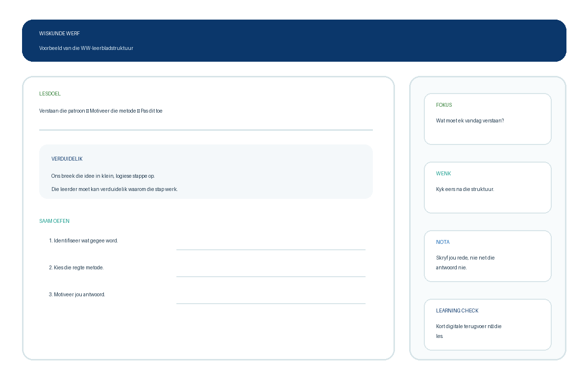The image size is (588, 382).
Task: Click the 'SAAM OEFEN' heading
Action: coord(54,221)
